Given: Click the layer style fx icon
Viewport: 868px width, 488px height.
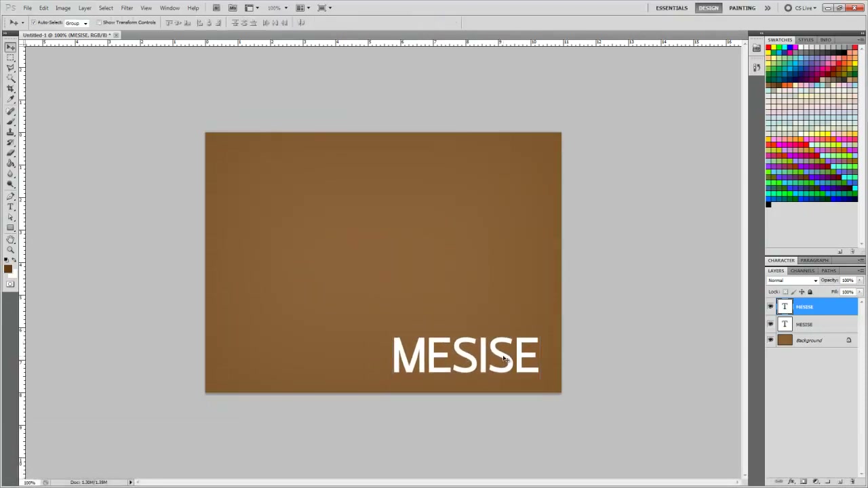Looking at the screenshot, I should point(791,481).
